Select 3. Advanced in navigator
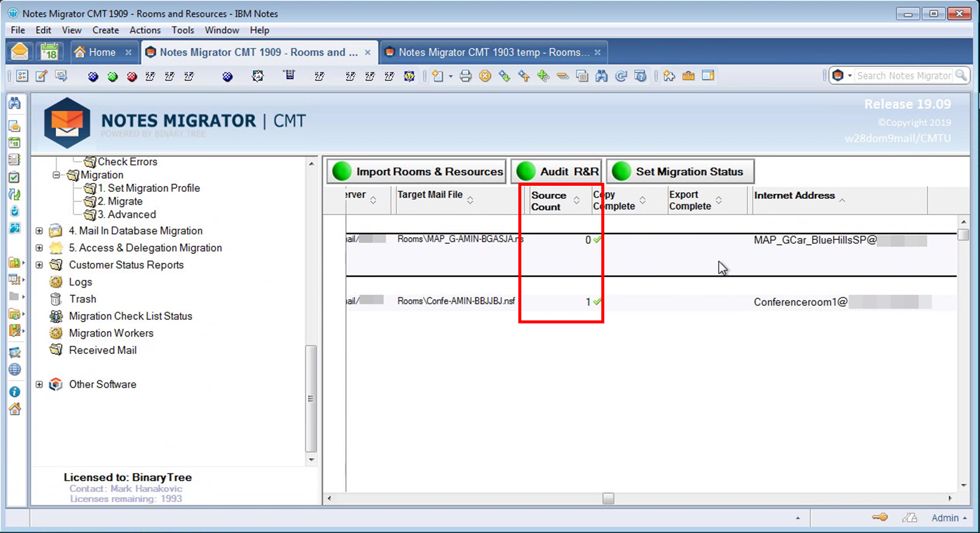 127,215
